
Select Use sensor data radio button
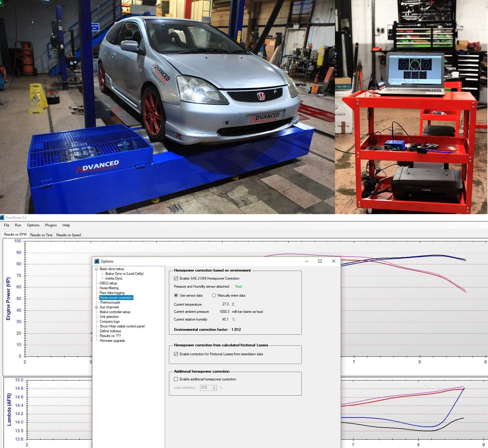tap(176, 295)
